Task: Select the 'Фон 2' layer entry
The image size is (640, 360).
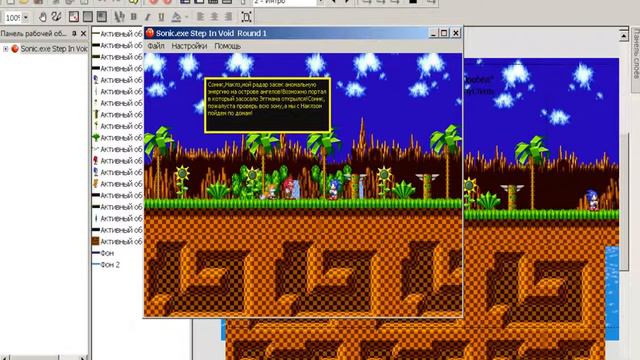Action: (110, 264)
